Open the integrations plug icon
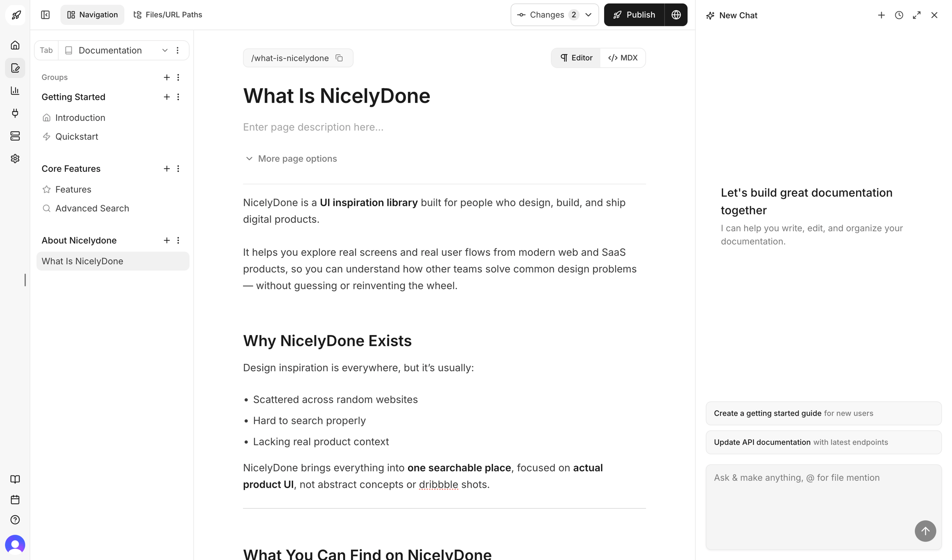 [15, 113]
